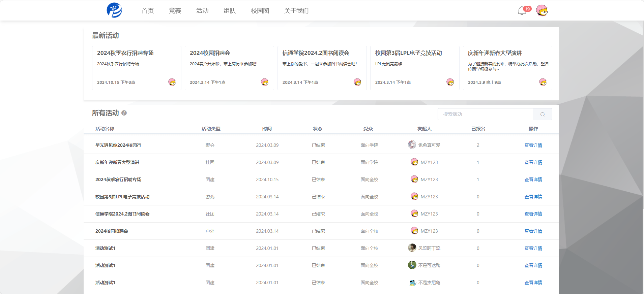644x294 pixels.
Task: Open the user avatar in header
Action: (x=542, y=10)
